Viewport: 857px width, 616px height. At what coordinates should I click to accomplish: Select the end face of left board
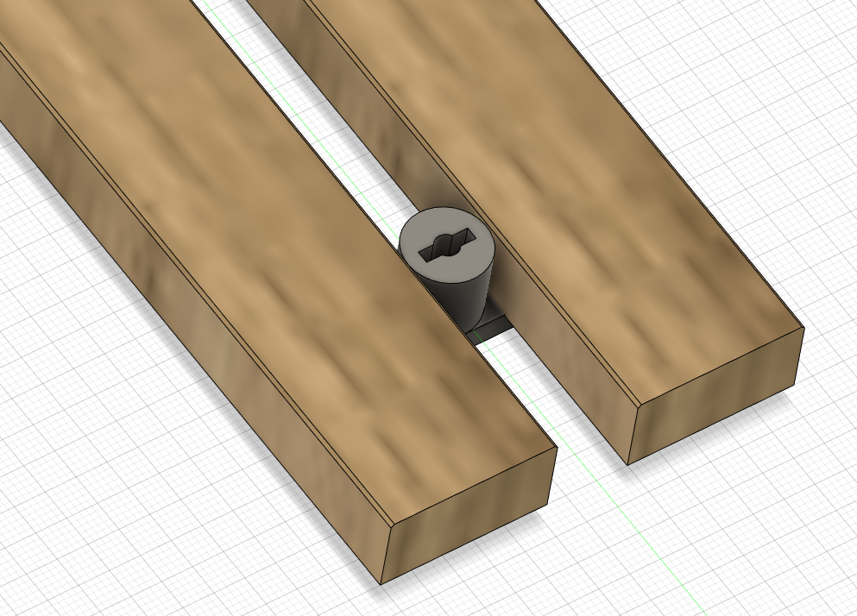(470, 515)
